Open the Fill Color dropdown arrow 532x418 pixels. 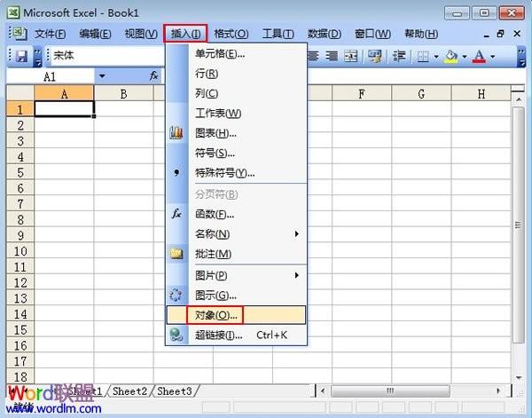[465, 57]
